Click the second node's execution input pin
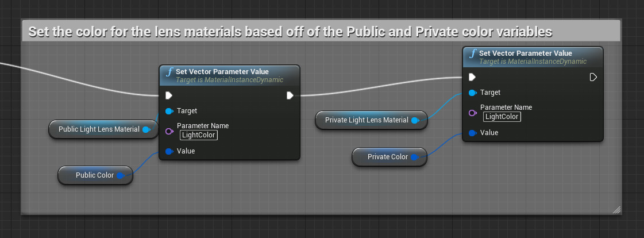This screenshot has height=238, width=644. [x=472, y=77]
